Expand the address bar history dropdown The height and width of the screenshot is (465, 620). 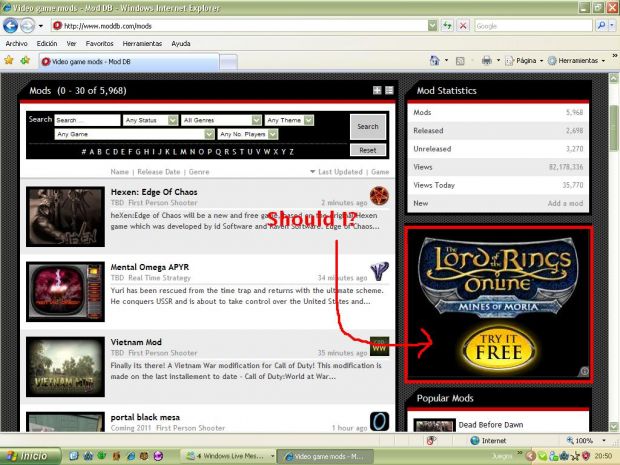point(433,26)
